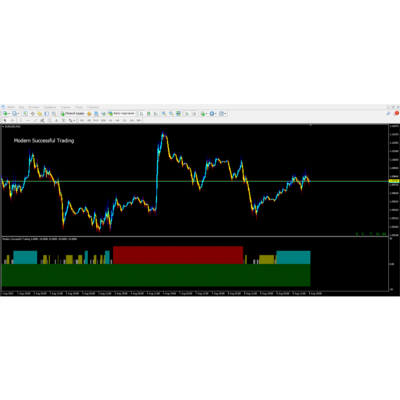Open the Окно menu
The image size is (400, 400).
79,107
